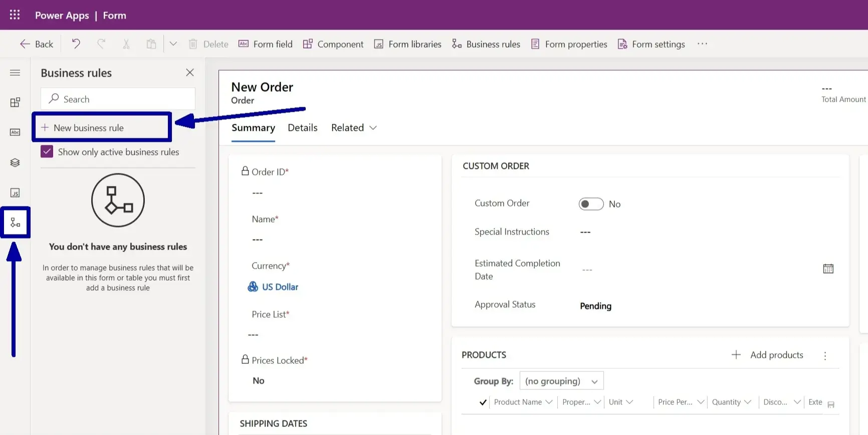Image resolution: width=868 pixels, height=435 pixels.
Task: Select the CUSTOM ORDER section header
Action: tap(496, 166)
